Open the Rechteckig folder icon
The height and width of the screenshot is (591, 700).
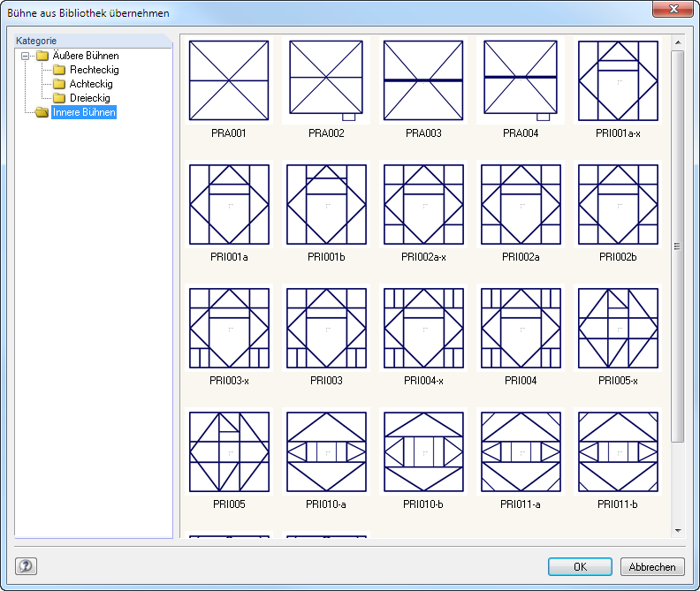pyautogui.click(x=59, y=70)
